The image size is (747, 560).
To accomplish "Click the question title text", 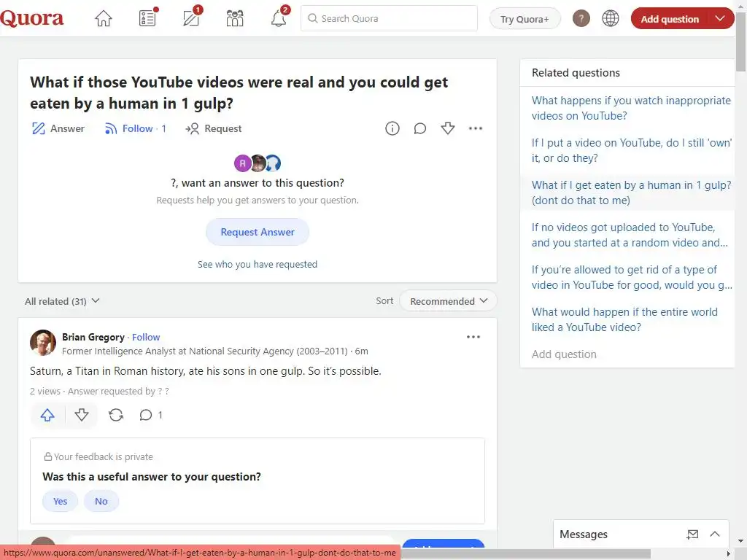I will [x=239, y=93].
